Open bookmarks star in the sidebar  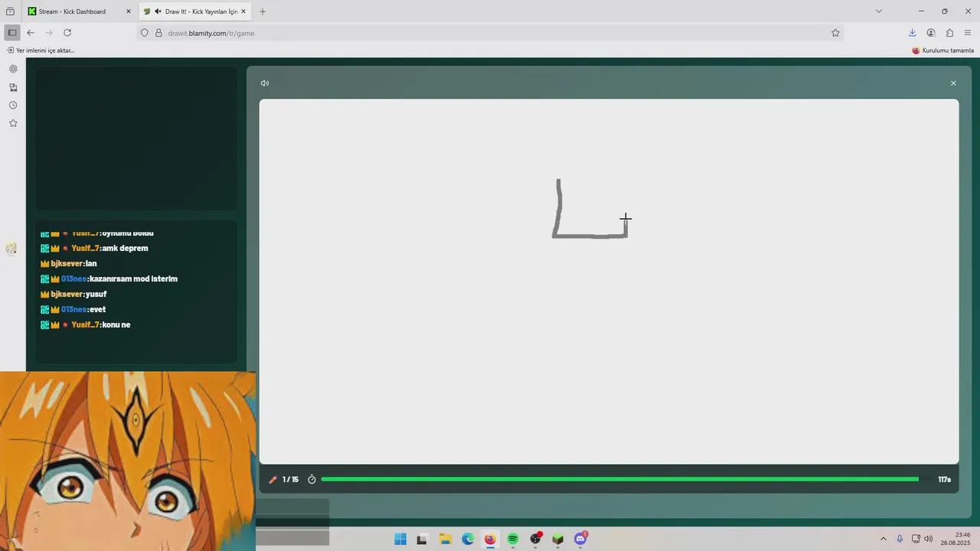coord(13,123)
